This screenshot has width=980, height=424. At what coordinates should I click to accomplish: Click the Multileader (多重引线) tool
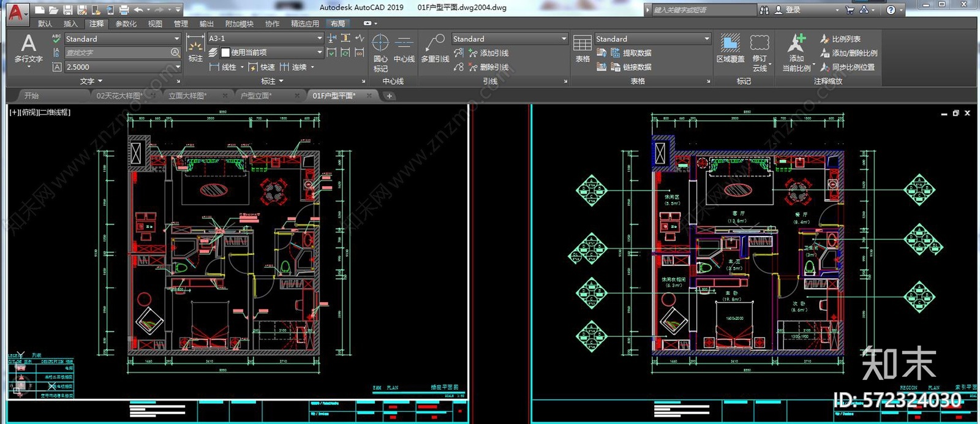coord(435,48)
